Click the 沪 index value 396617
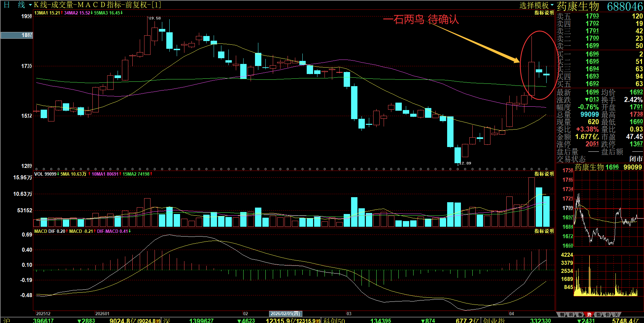The image size is (644, 323). tap(43, 321)
